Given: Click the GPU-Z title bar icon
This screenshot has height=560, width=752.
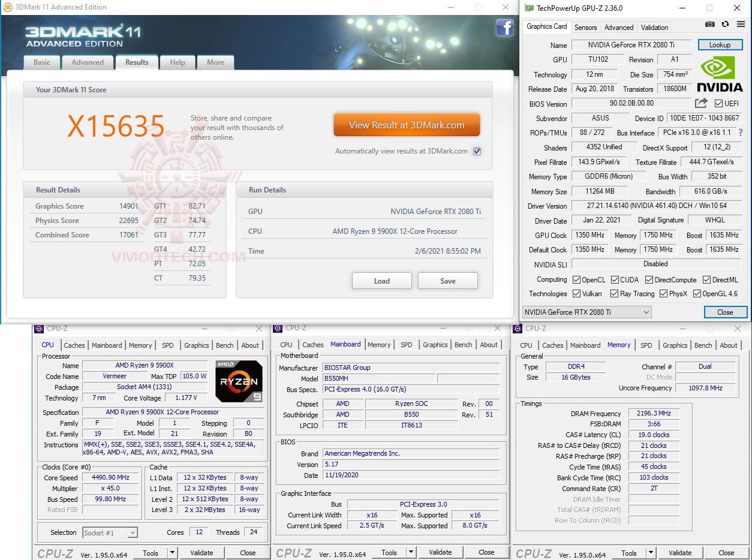Looking at the screenshot, I should click(x=528, y=8).
